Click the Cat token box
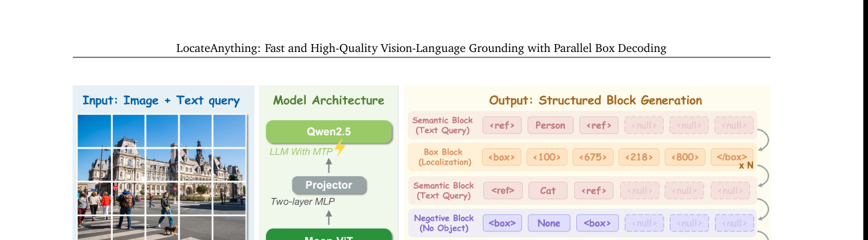This screenshot has height=240, width=868. pyautogui.click(x=548, y=191)
